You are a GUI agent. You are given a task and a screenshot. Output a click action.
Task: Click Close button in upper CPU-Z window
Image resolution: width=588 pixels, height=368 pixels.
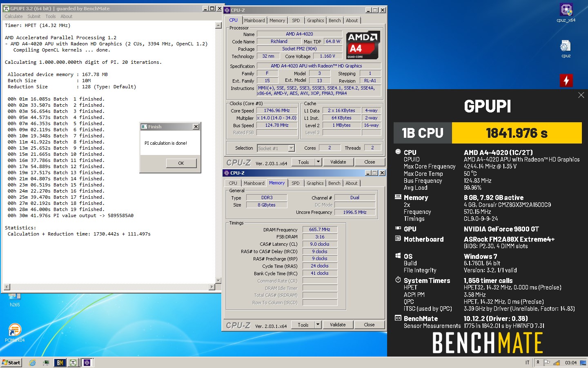click(x=370, y=162)
